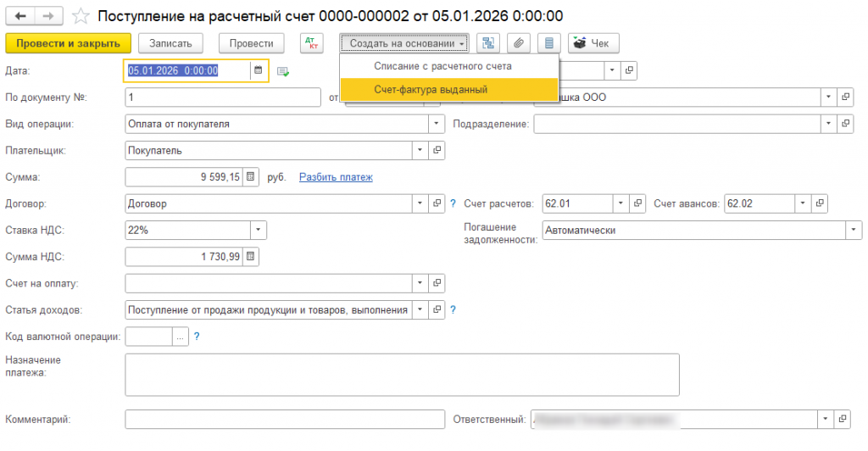The height and width of the screenshot is (451, 868).
Task: Expand the Погашение задолженности dropdown
Action: pyautogui.click(x=853, y=231)
